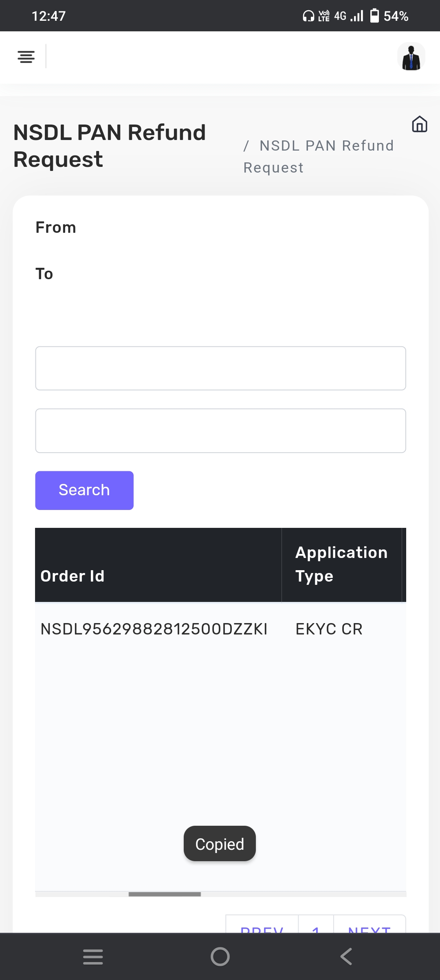
Task: Click the table's horizontal scrollbar thumb
Action: point(165,894)
